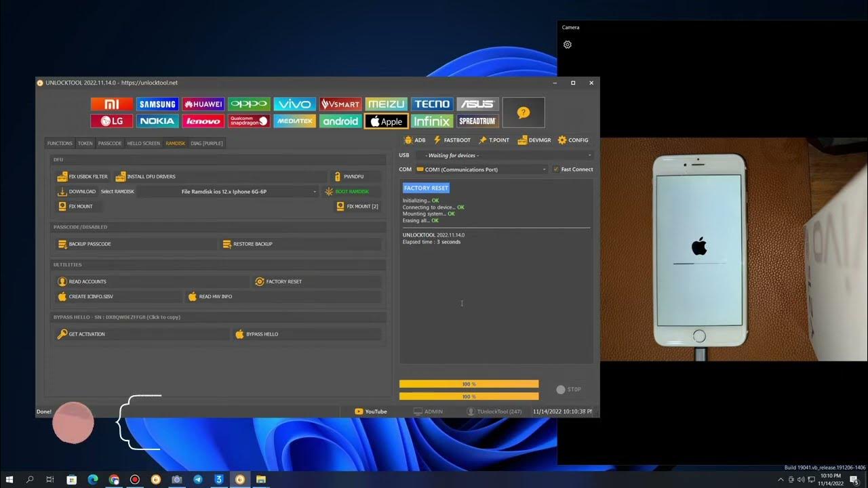Click the upper 100% progress bar
Viewport: 868px width, 488px height.
469,384
